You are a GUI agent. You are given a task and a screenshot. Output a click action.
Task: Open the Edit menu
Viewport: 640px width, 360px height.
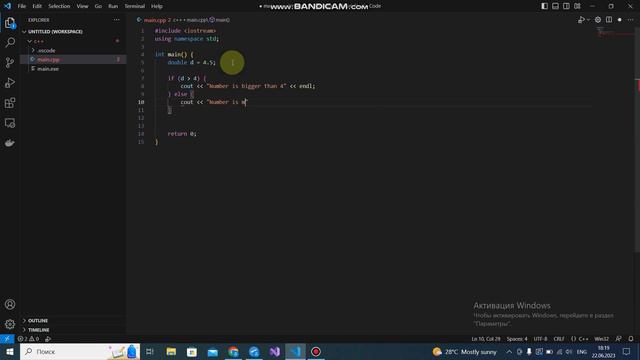[x=37, y=6]
